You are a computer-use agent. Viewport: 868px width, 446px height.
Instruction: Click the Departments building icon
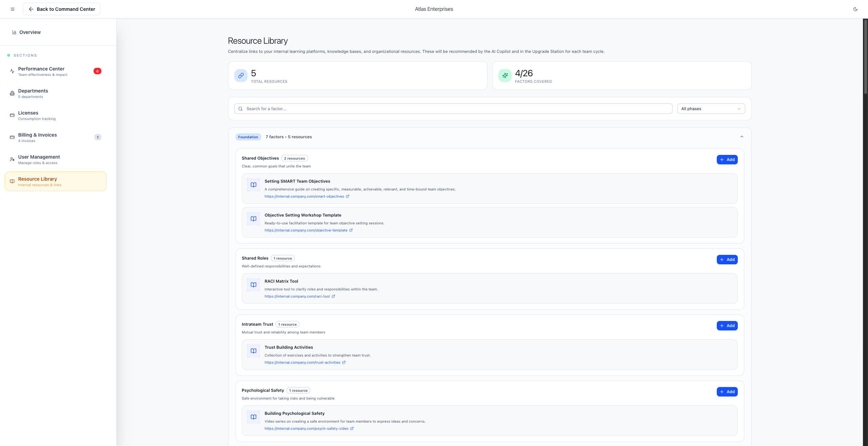pos(12,93)
